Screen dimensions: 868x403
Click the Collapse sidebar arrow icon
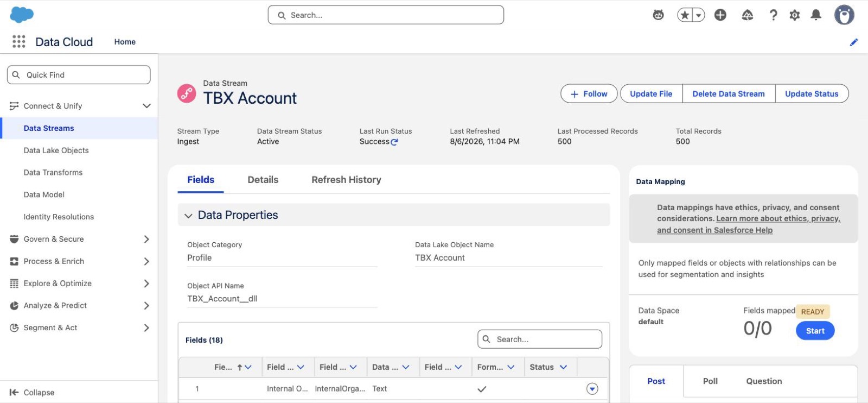(14, 392)
